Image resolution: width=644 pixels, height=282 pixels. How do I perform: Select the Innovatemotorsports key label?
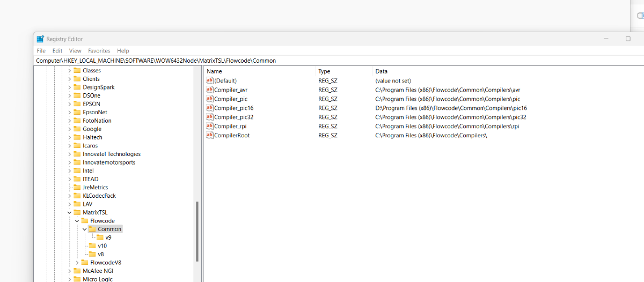(x=109, y=162)
